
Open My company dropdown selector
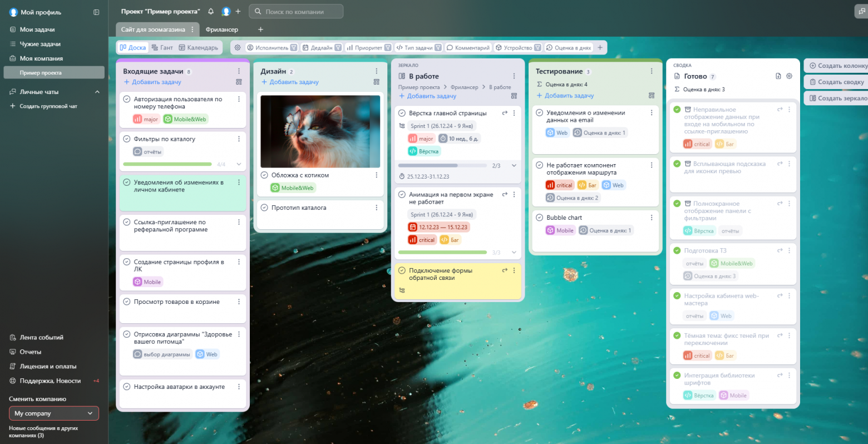(x=54, y=413)
